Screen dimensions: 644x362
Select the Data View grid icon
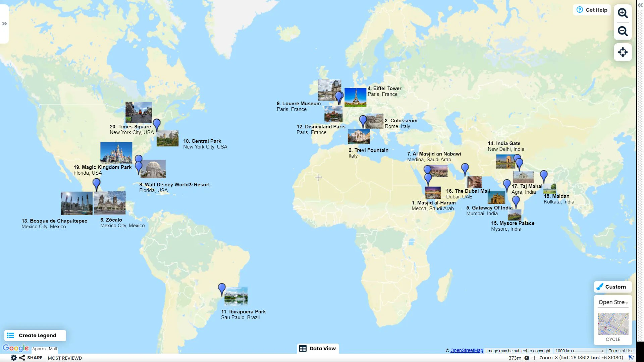303,349
